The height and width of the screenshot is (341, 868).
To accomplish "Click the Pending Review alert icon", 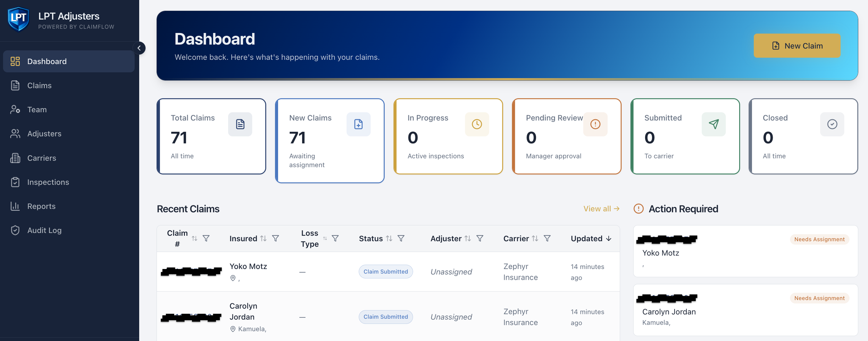I will point(595,124).
